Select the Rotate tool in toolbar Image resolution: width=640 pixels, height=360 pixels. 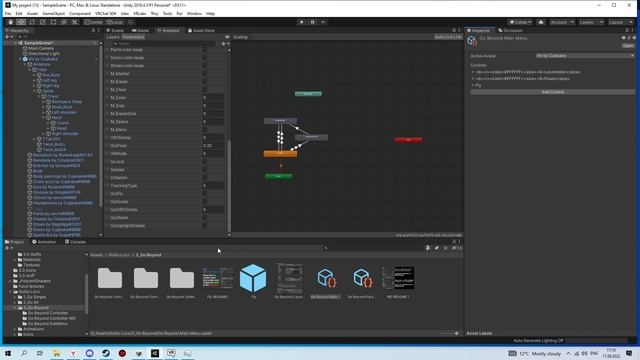click(x=32, y=22)
